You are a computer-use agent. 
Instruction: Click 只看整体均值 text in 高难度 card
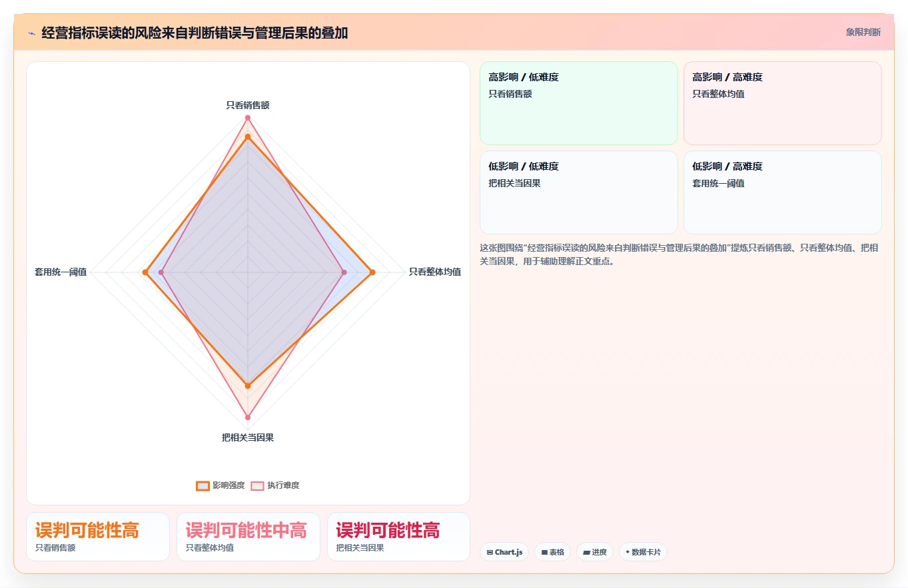[718, 94]
